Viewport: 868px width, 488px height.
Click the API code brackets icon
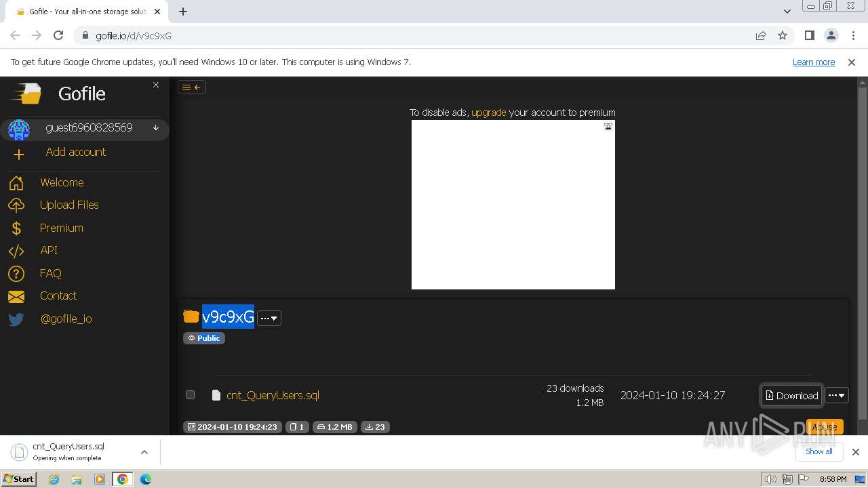pyautogui.click(x=16, y=251)
